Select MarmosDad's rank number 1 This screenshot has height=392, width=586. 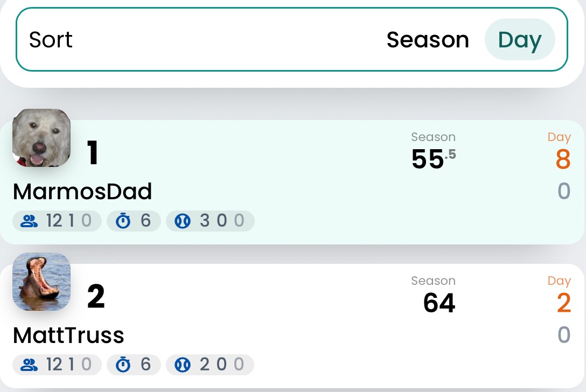[x=93, y=152]
